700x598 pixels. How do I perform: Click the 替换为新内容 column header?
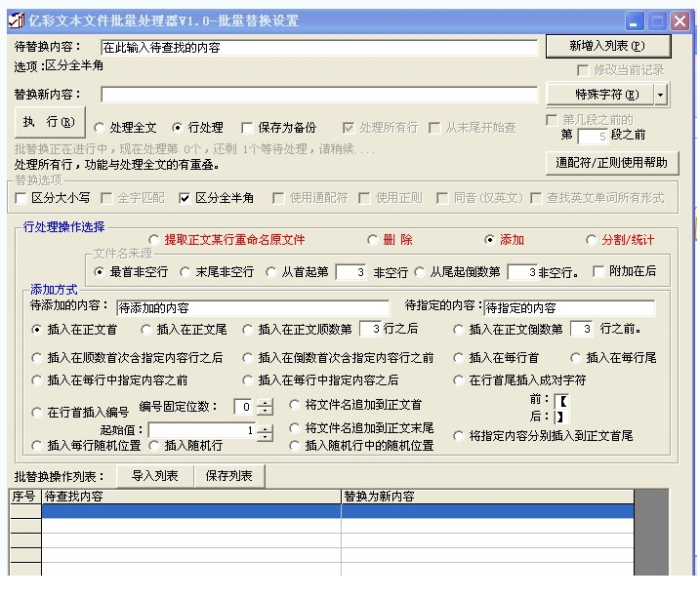pos(487,497)
